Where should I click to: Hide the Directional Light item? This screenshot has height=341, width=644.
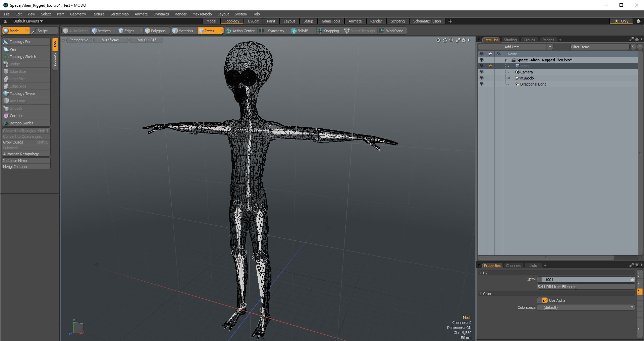[481, 84]
